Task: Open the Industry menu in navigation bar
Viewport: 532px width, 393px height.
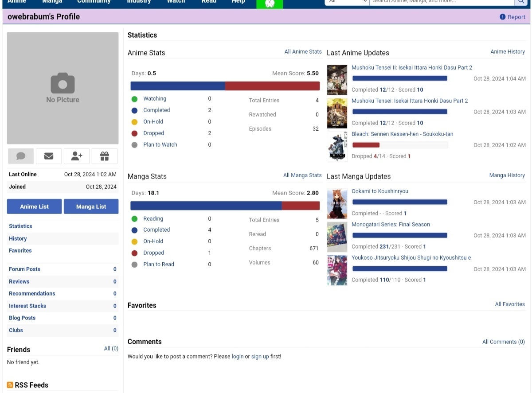Action: pos(139,2)
